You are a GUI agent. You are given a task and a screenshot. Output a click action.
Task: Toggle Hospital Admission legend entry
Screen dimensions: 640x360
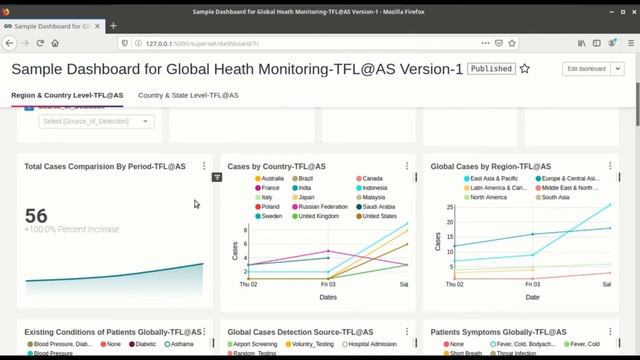click(369, 344)
